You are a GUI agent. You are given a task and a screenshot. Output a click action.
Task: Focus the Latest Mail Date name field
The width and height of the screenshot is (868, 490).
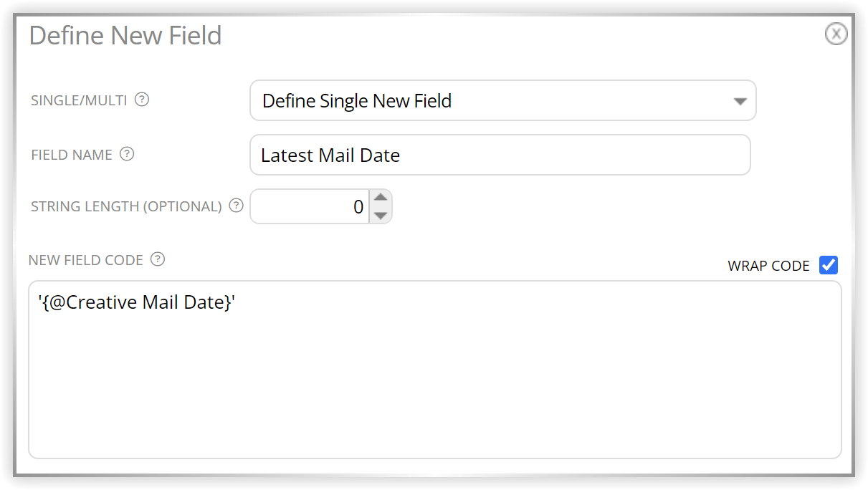pyautogui.click(x=500, y=155)
